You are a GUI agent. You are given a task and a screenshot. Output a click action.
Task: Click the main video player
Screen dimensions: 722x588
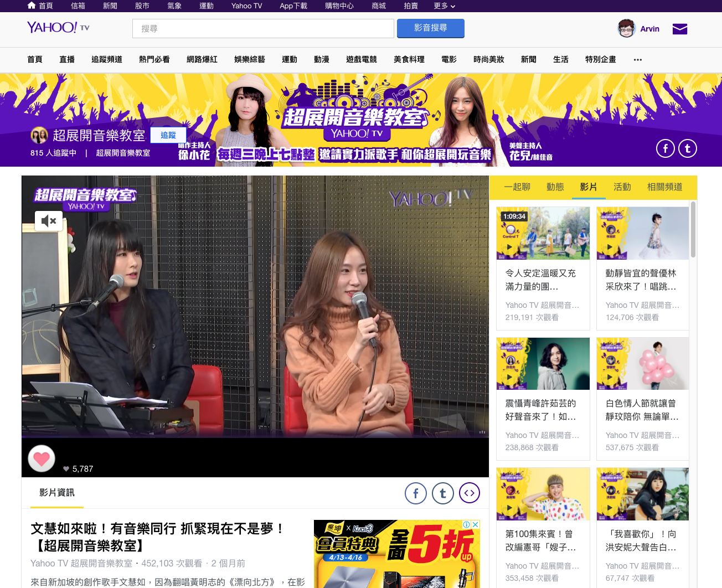[x=255, y=307]
